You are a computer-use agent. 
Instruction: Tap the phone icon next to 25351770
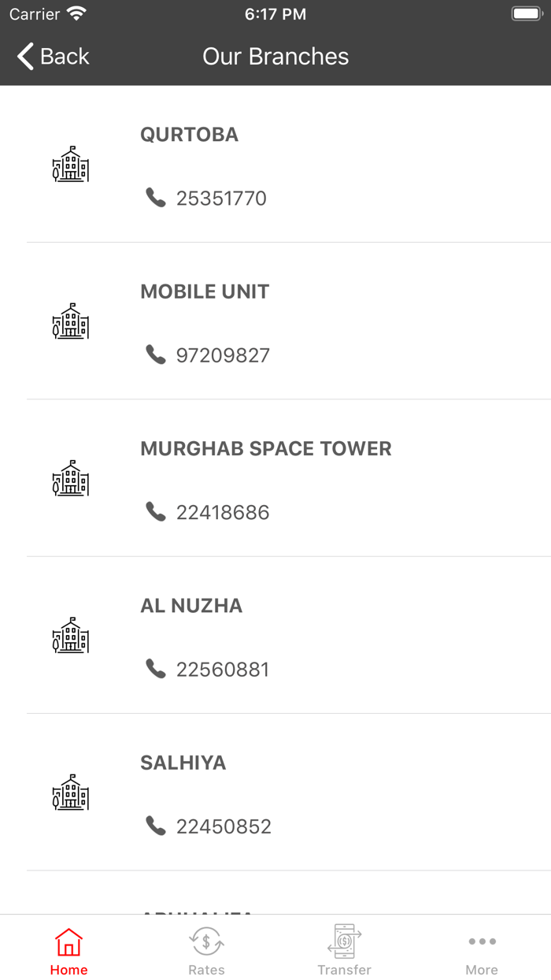(155, 199)
